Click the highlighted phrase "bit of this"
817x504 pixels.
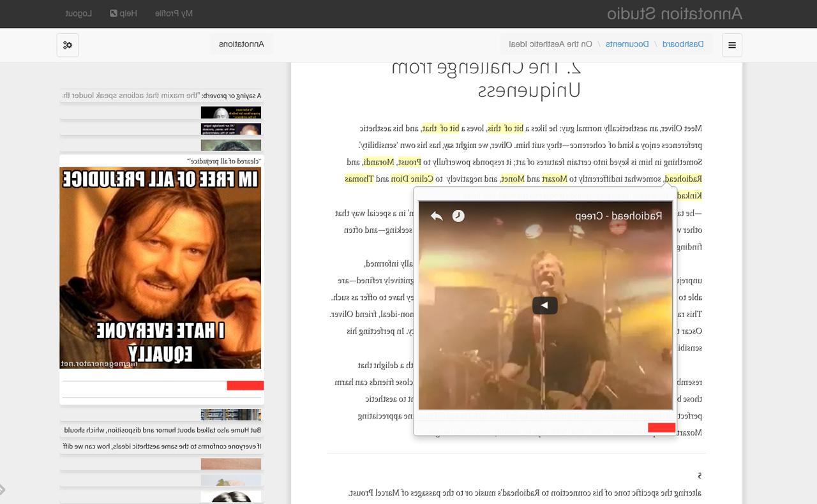tap(505, 128)
